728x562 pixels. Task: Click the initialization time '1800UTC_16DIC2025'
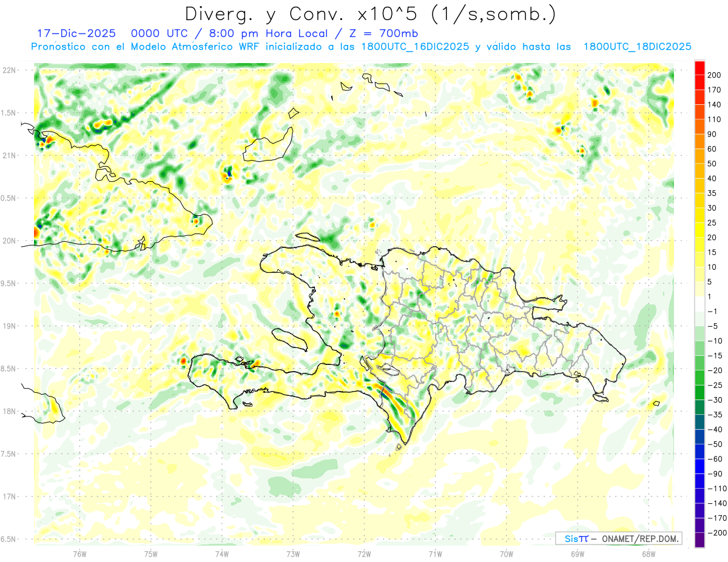415,47
